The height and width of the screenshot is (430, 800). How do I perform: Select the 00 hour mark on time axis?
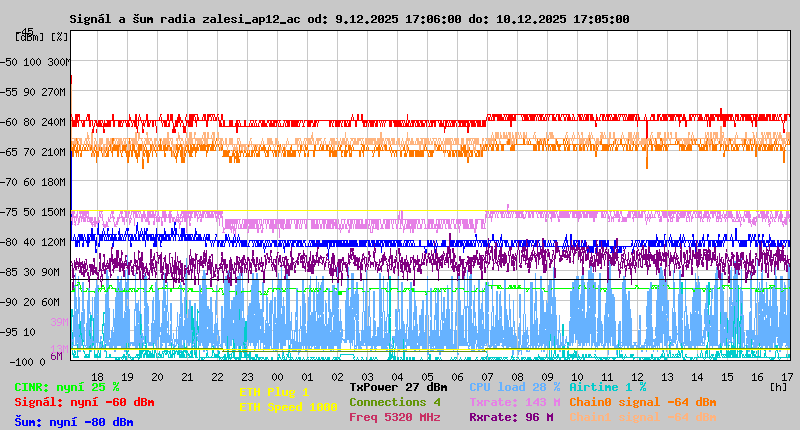279,376
